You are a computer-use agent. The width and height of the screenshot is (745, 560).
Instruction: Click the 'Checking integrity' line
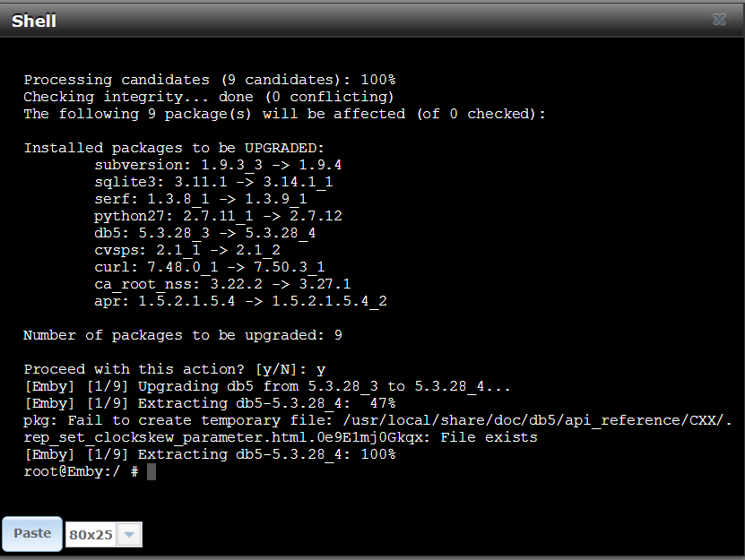(x=209, y=97)
